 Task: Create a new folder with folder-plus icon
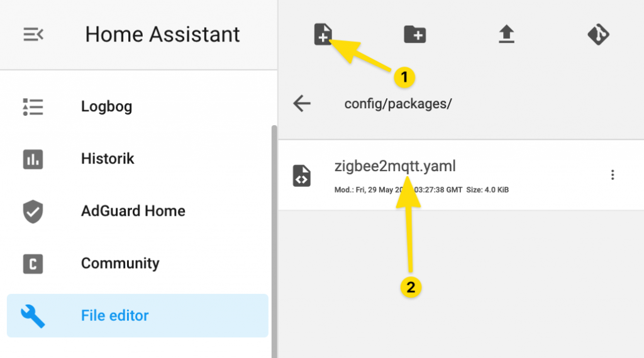coord(415,34)
